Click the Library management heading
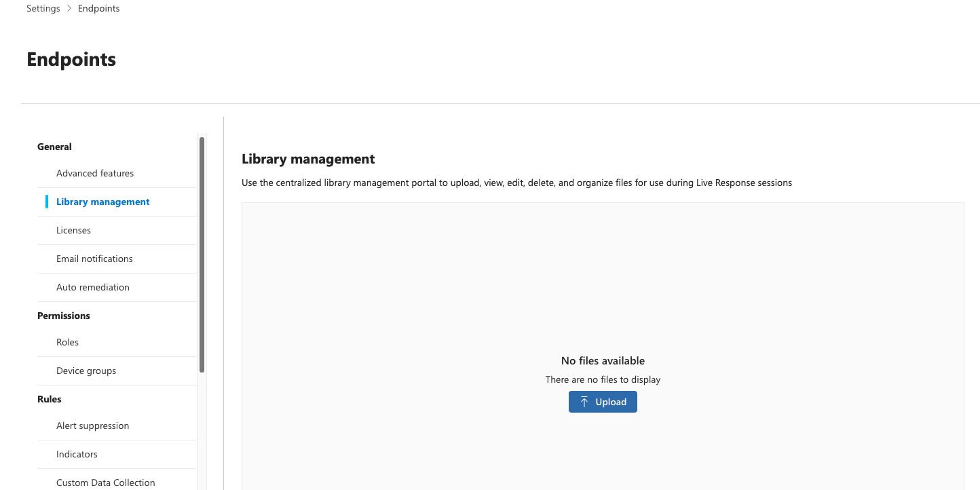 click(308, 159)
